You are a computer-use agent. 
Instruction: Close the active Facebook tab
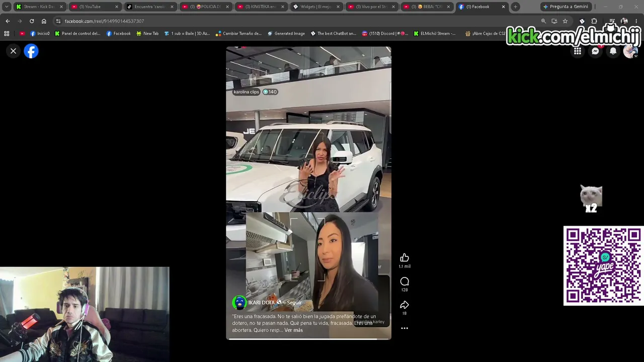coord(503,7)
